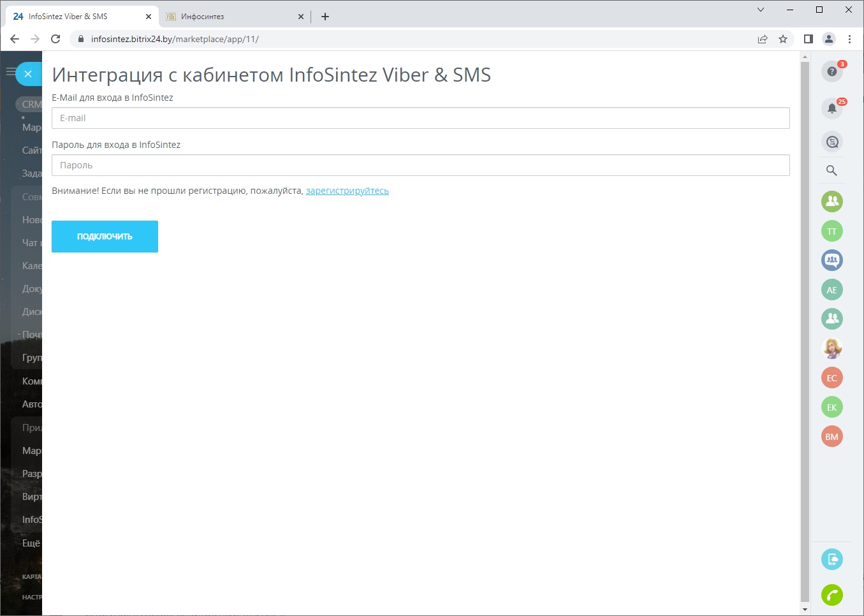The height and width of the screenshot is (616, 864).
Task: Open the Bitrix24 help icon with badge 3
Action: point(832,71)
